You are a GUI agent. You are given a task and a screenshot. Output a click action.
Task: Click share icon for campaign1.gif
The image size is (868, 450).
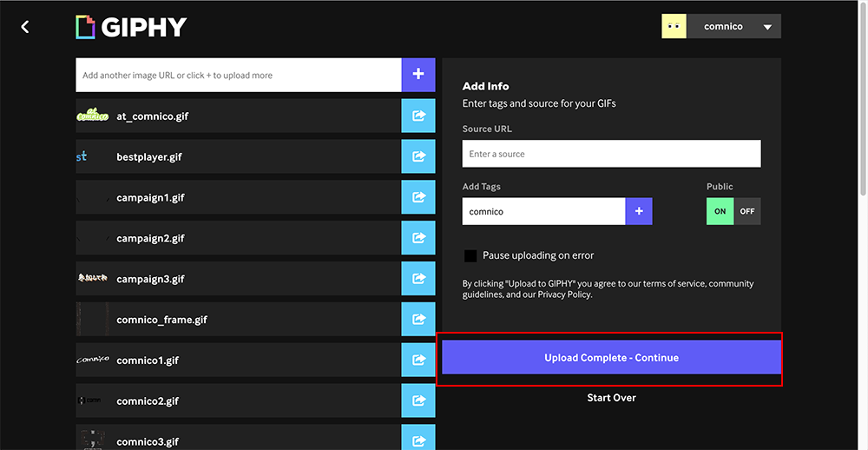[x=418, y=197]
